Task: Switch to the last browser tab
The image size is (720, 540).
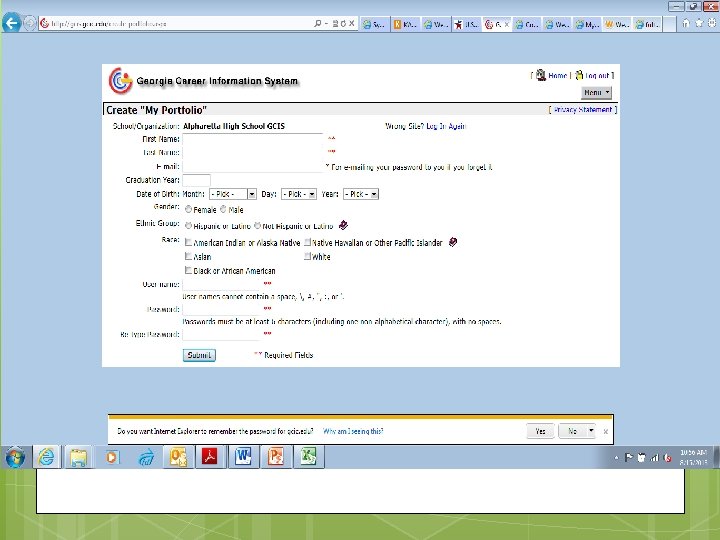Action: tap(647, 24)
